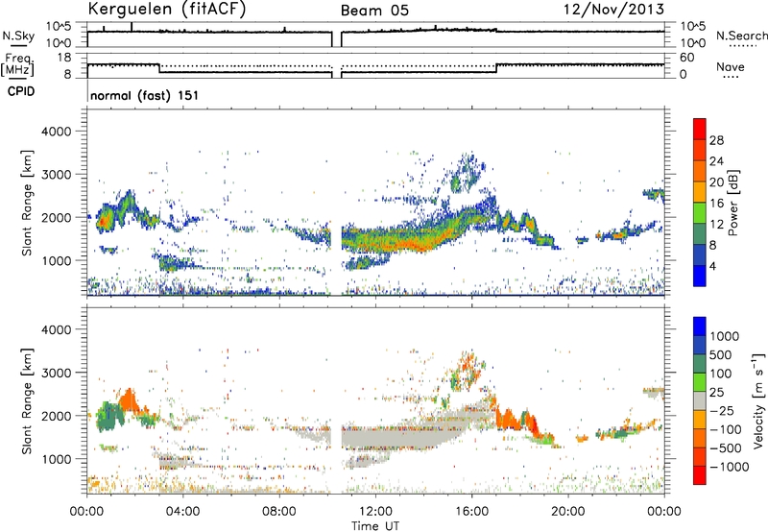This screenshot has height=532, width=768.
Task: Click the 'Velocity [m s⁻¹]' colorbar title
Action: [x=758, y=400]
